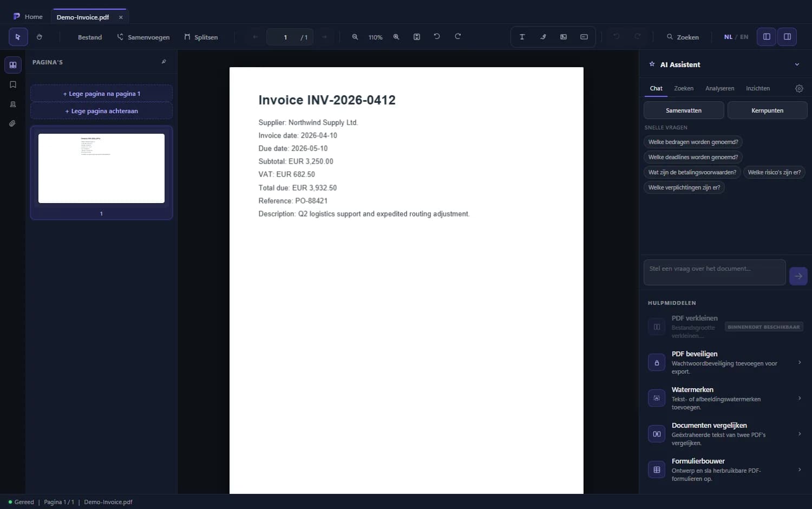Go to the Home tab

pyautogui.click(x=28, y=17)
